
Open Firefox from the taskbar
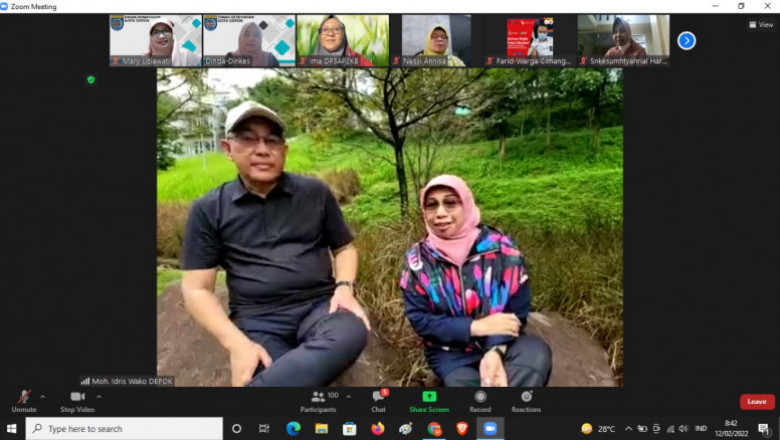point(377,429)
